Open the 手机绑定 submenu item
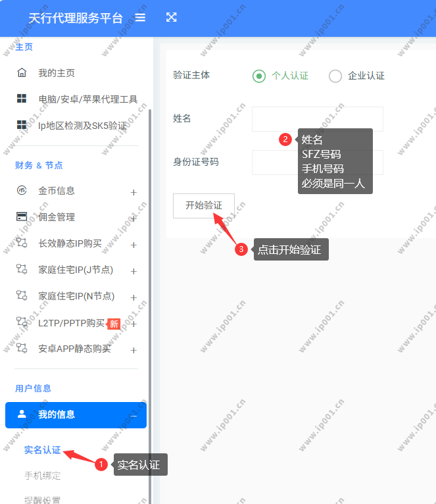The image size is (436, 504). [x=42, y=476]
